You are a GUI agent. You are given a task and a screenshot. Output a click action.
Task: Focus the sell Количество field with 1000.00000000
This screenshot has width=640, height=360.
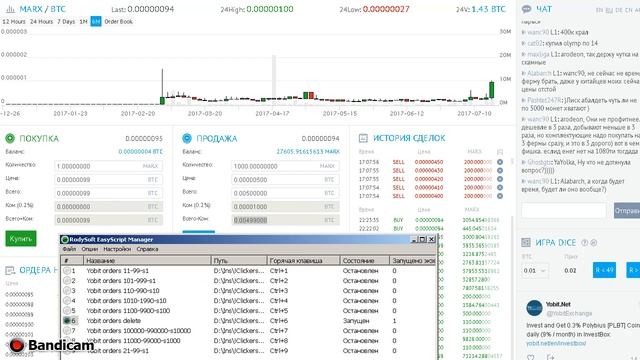285,166
